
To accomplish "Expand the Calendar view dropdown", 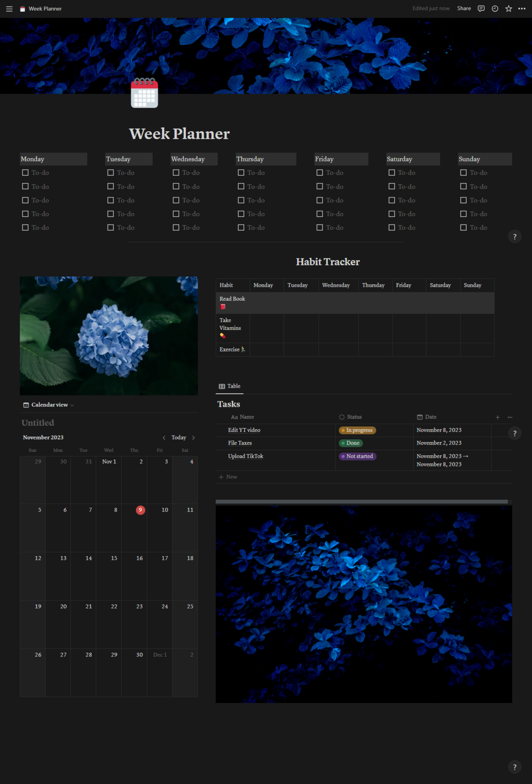I will tap(49, 405).
